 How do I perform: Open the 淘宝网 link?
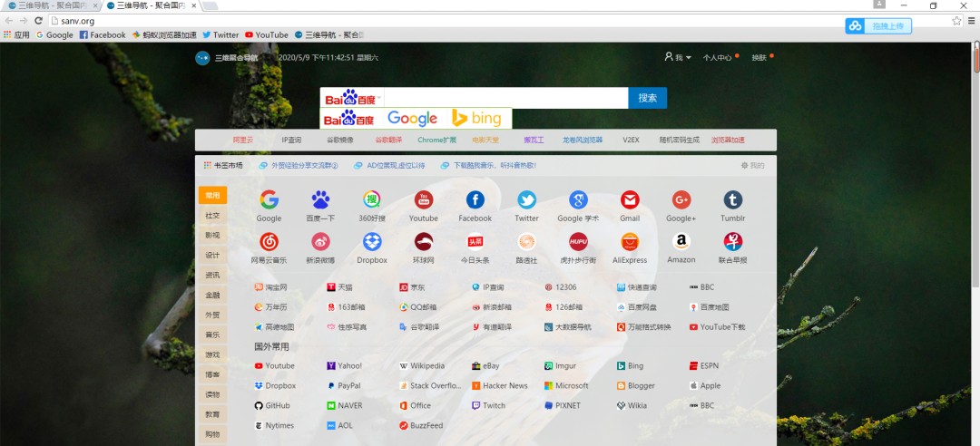[x=270, y=287]
